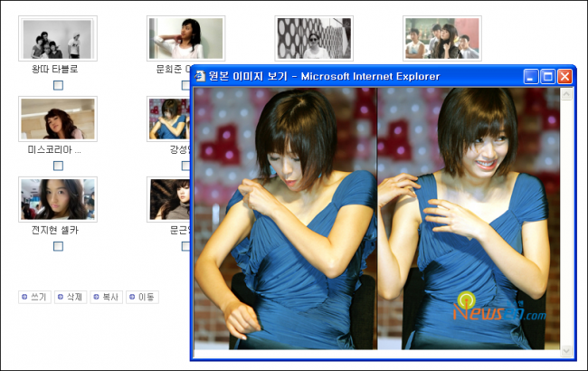Viewport: 588px width, 371px height.
Task: Open the 전지현 셀카 thumbnail
Action: (x=58, y=199)
